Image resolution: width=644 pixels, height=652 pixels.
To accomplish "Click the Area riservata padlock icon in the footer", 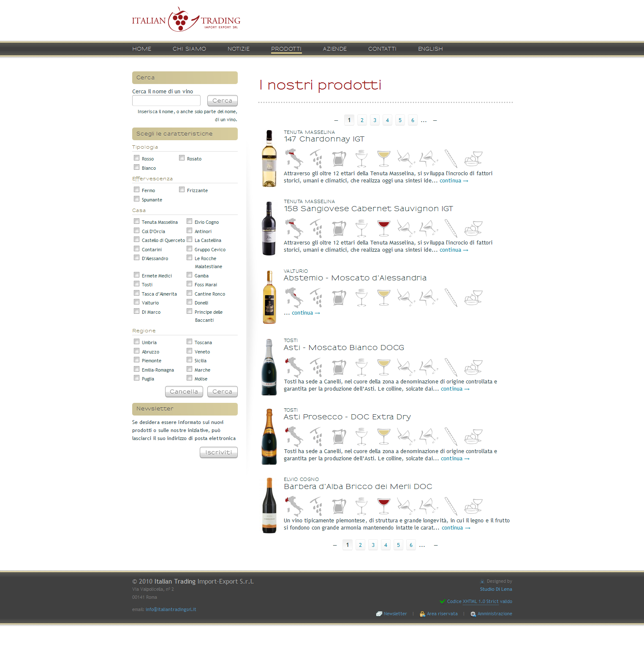I will pyautogui.click(x=422, y=614).
